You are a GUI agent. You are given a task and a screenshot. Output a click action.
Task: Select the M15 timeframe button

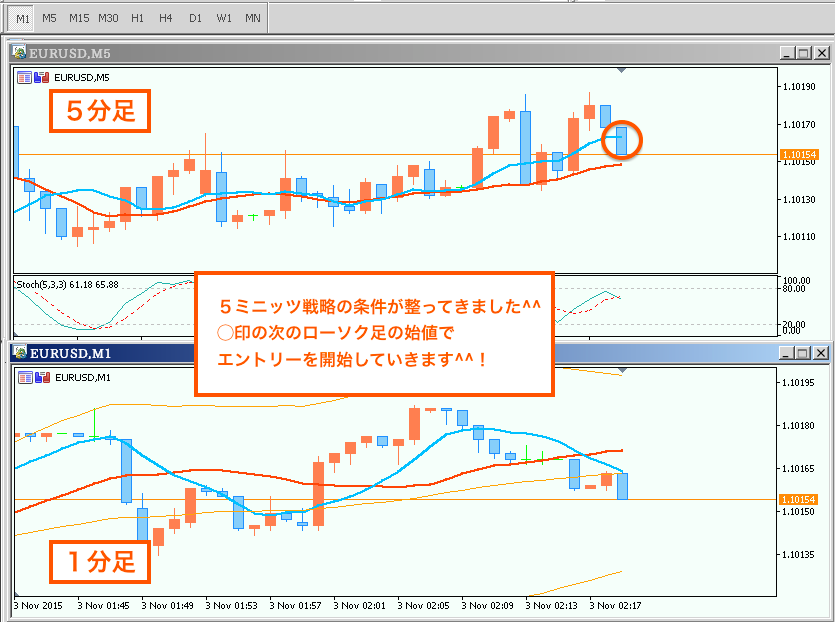(79, 18)
